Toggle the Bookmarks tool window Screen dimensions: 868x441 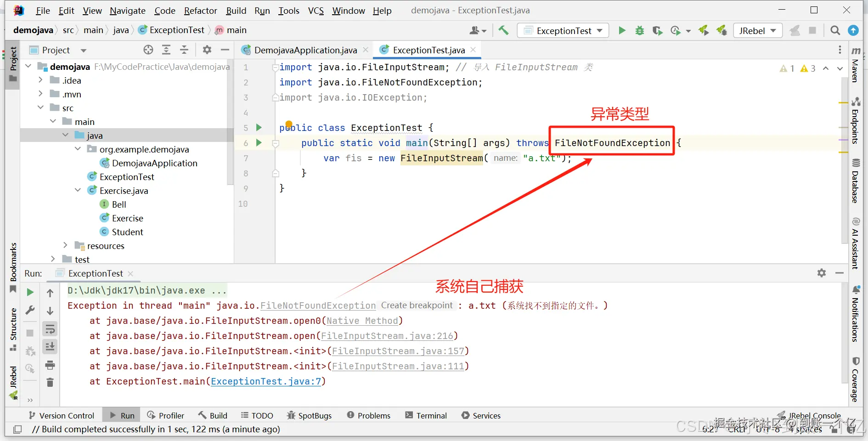point(13,267)
